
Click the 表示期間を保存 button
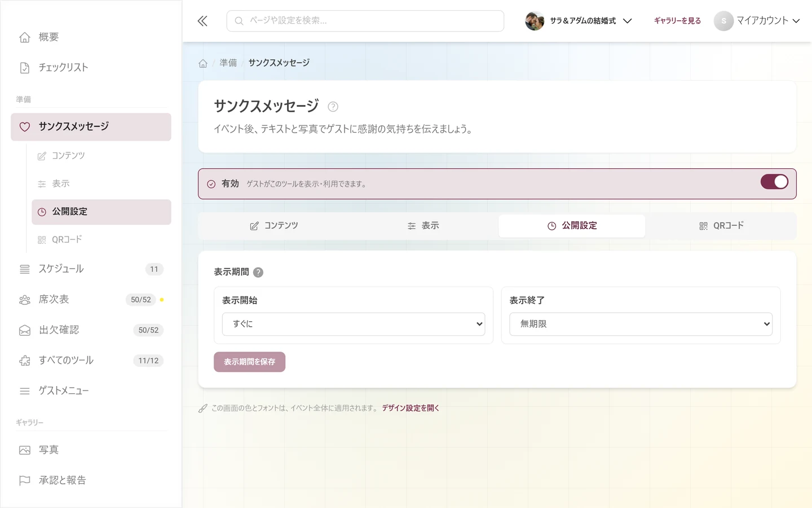(x=249, y=362)
